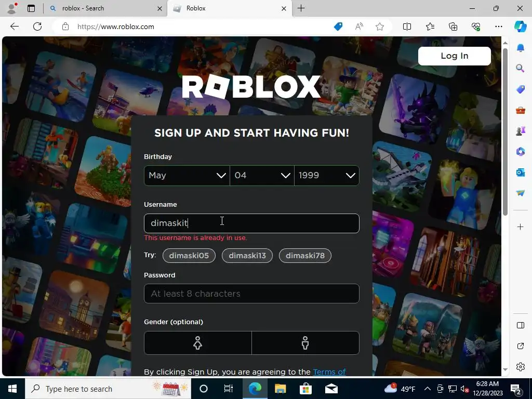Select the male gender option
This screenshot has width=532, height=399.
(305, 343)
